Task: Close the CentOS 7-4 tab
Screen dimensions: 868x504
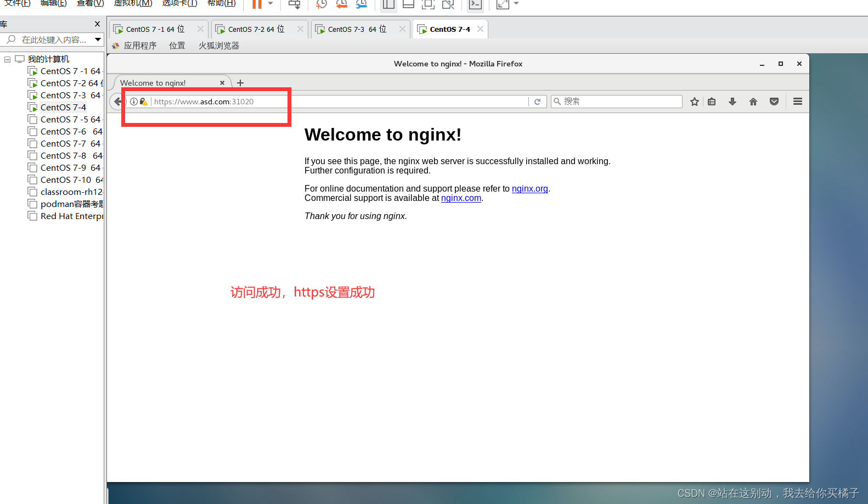Action: point(480,29)
